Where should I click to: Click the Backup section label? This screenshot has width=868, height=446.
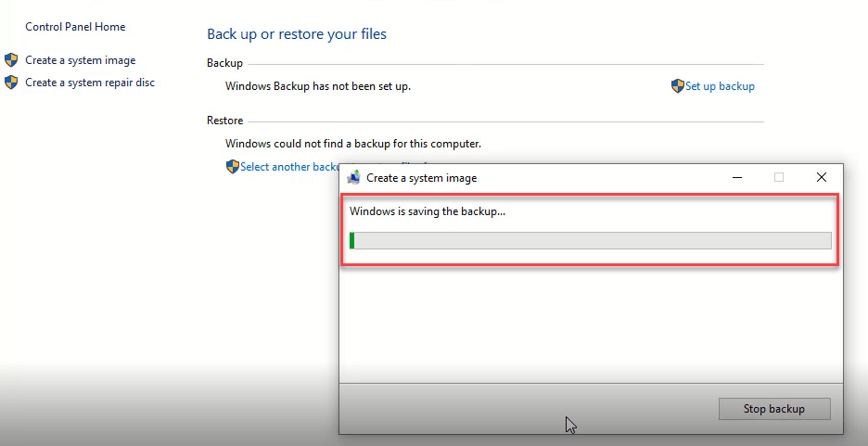(224, 63)
